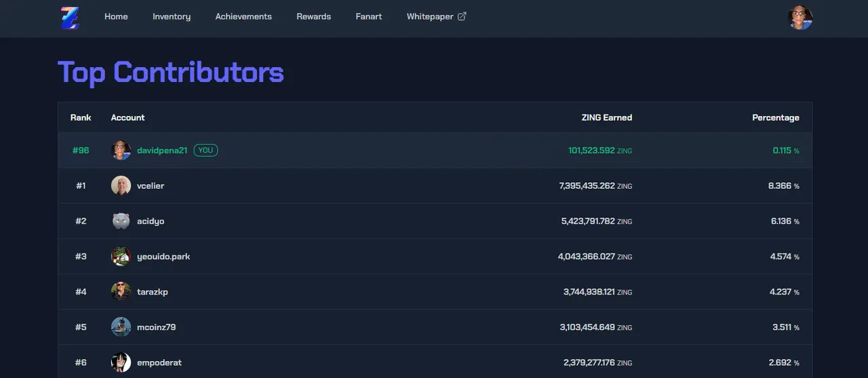This screenshot has width=868, height=378.
Task: Open yeouido.park account link
Action: coord(163,257)
